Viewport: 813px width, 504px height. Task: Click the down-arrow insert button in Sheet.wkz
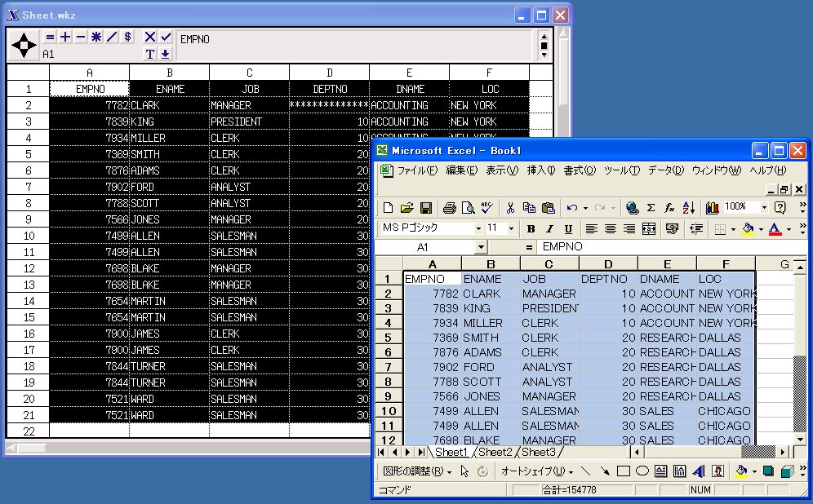pos(166,54)
